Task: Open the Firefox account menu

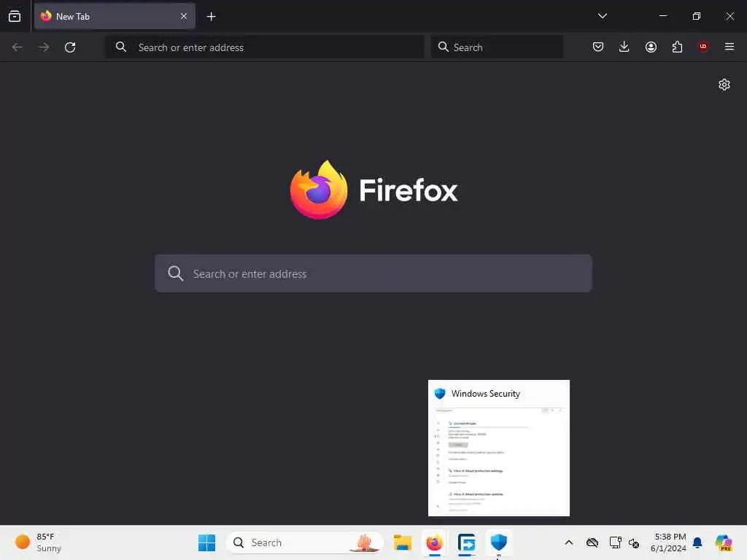Action: coord(651,47)
